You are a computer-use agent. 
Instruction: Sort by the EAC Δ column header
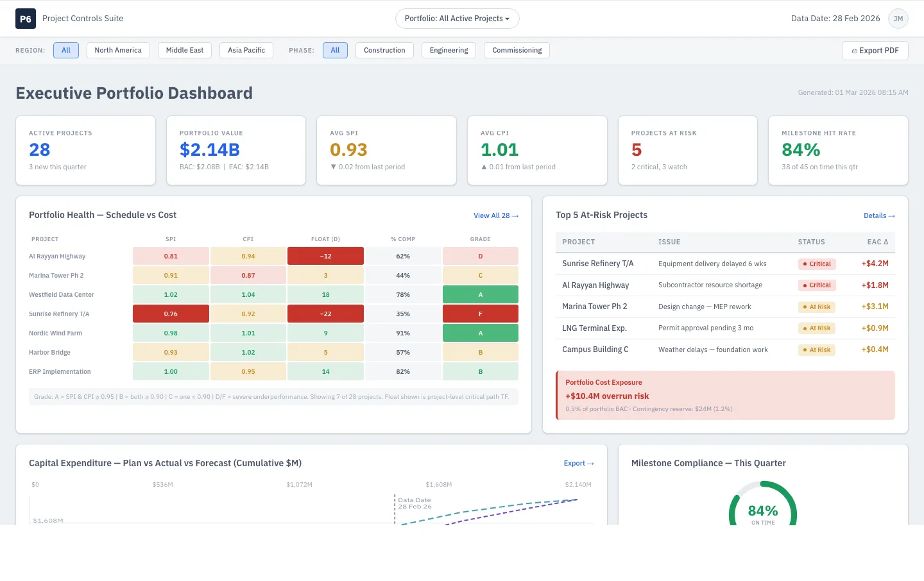click(x=878, y=242)
